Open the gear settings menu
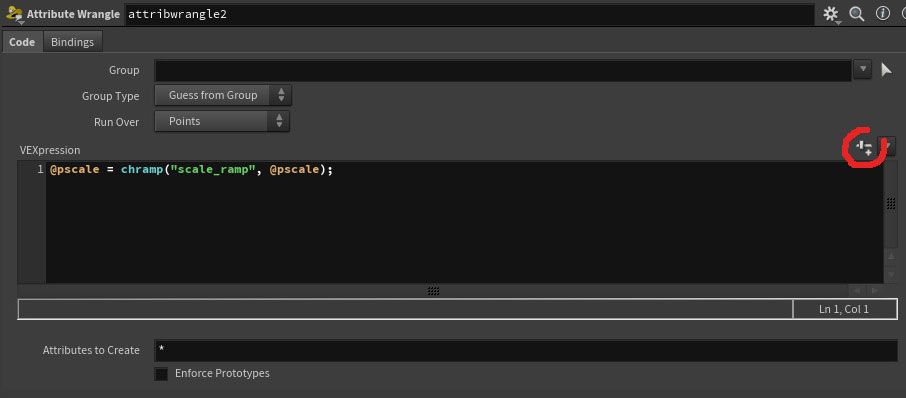This screenshot has width=906, height=398. [x=831, y=14]
